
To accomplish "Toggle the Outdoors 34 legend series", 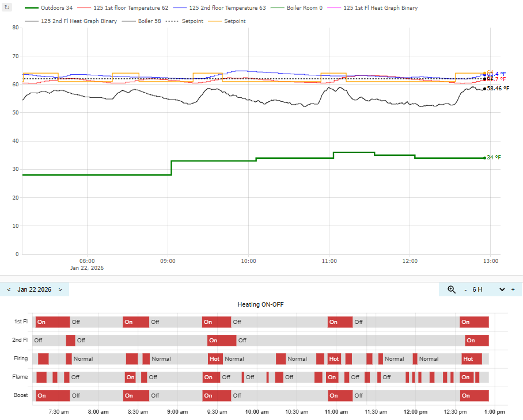I will 49,7.
